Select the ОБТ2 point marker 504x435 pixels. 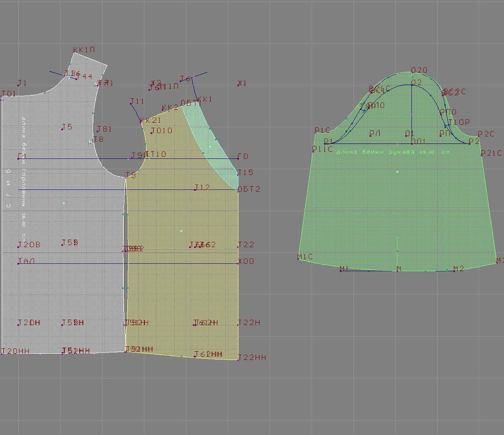pos(238,190)
